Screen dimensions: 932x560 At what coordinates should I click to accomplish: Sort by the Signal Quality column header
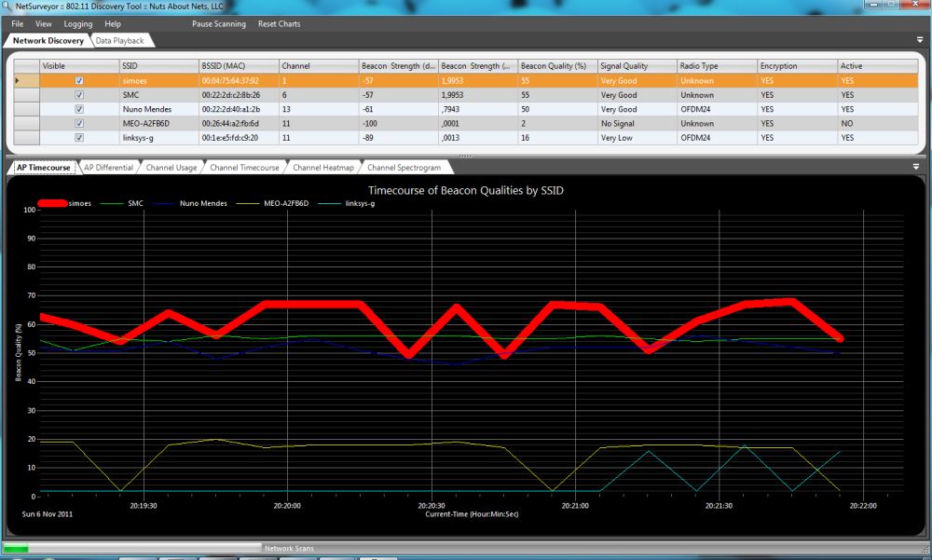(637, 66)
